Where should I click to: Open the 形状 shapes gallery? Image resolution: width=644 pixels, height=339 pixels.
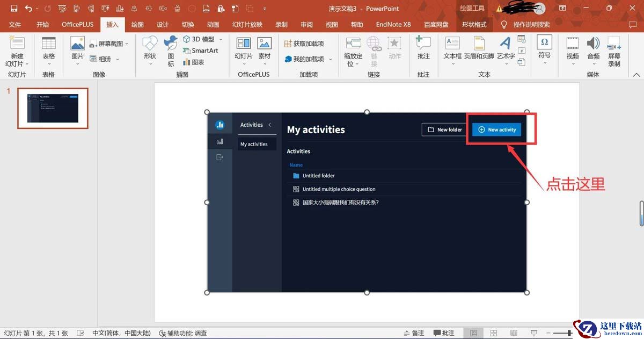click(150, 52)
